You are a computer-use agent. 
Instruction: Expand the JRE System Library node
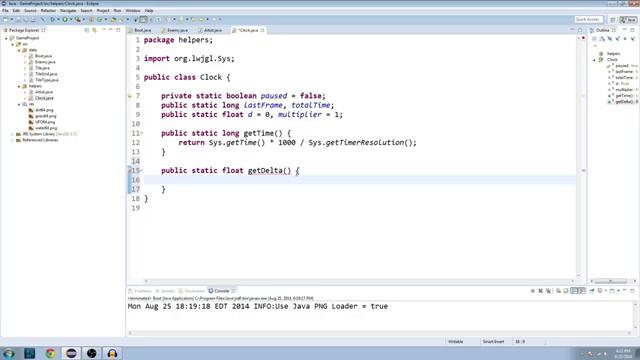pos(13,134)
